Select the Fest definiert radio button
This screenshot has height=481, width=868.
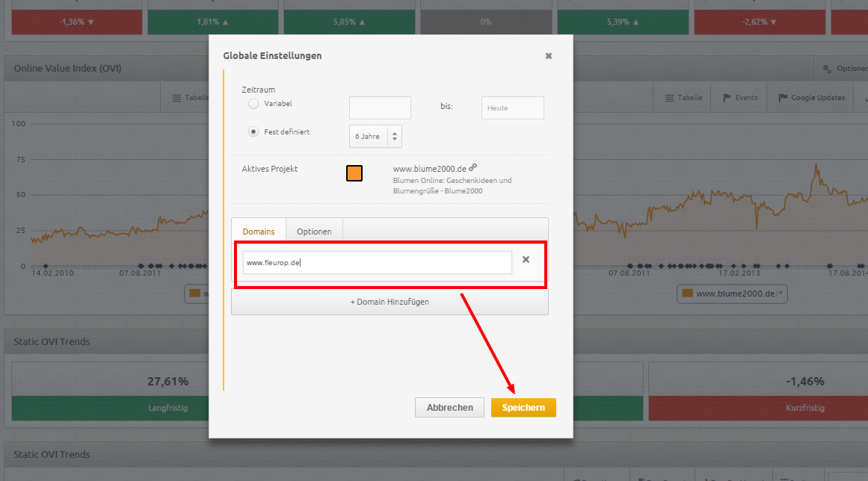253,132
